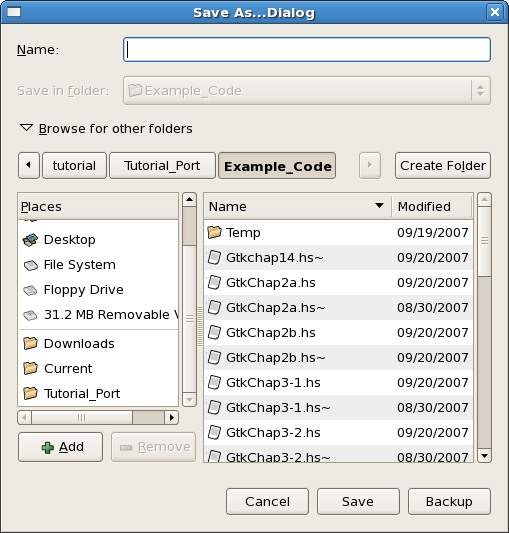Viewport: 509px width, 533px height.
Task: Toggle sort order arrow in Name column
Action: [x=379, y=205]
